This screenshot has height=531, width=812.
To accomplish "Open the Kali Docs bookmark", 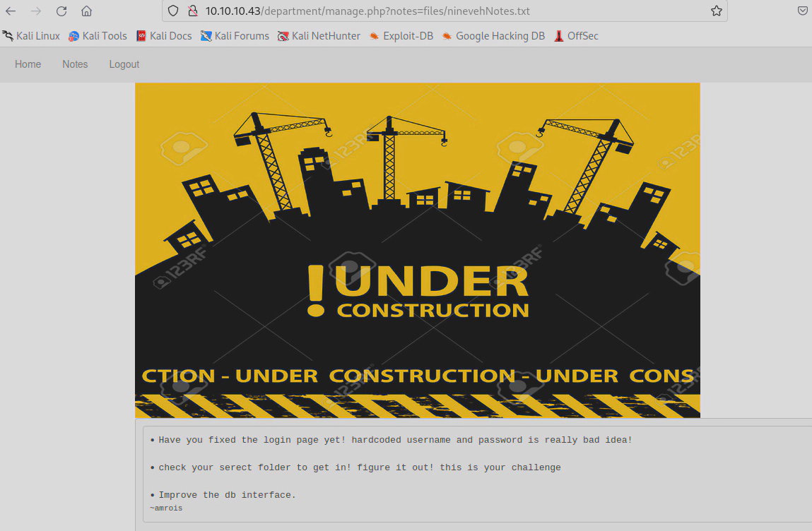I will pos(164,36).
